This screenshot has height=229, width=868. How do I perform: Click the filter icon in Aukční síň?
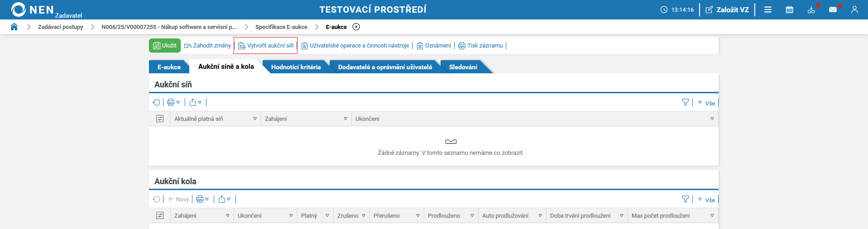685,103
